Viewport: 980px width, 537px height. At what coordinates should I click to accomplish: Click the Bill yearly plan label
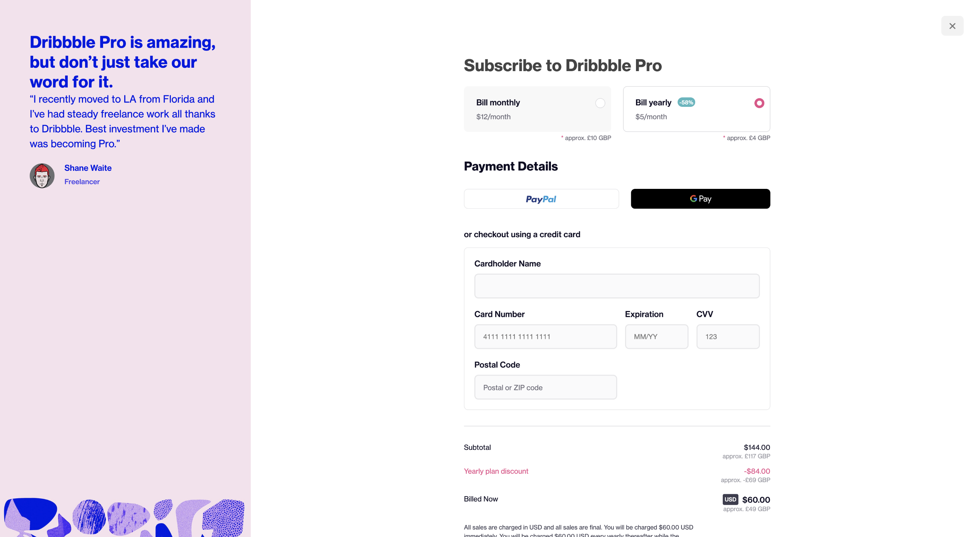click(653, 103)
